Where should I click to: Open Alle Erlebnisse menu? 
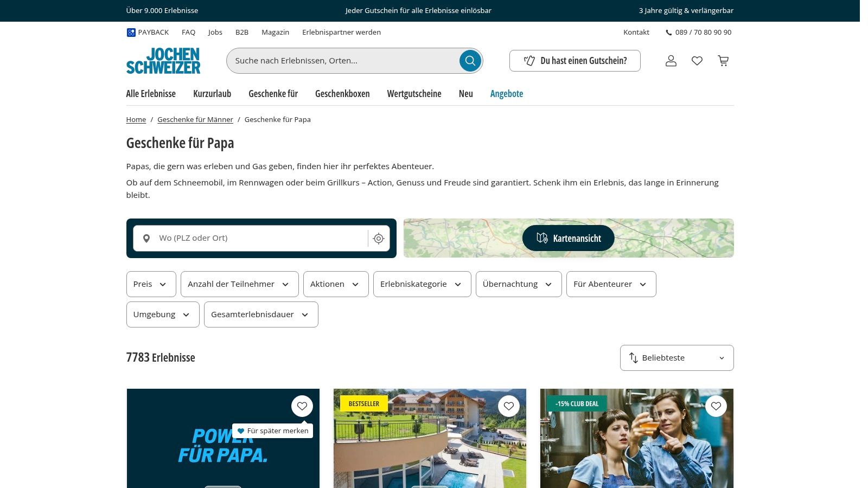pos(151,94)
